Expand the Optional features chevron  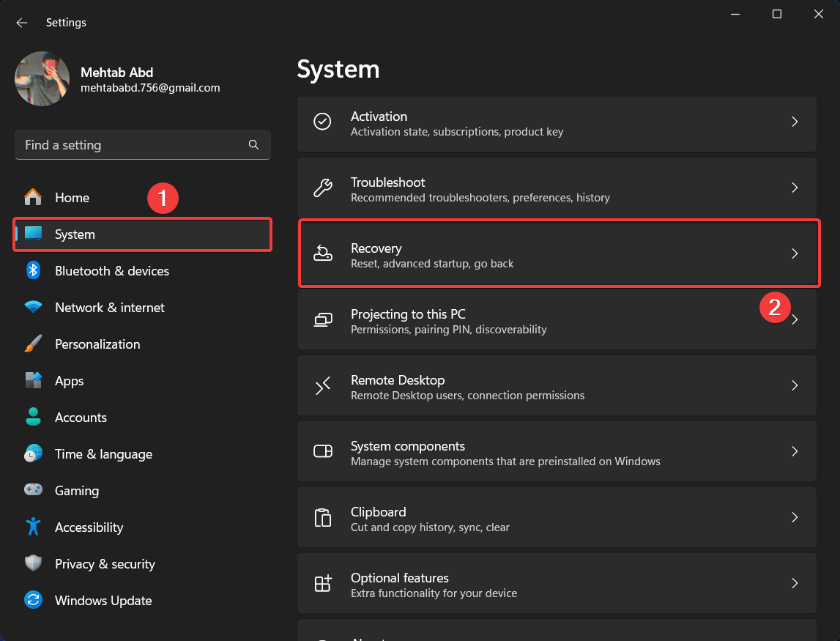[x=795, y=583]
